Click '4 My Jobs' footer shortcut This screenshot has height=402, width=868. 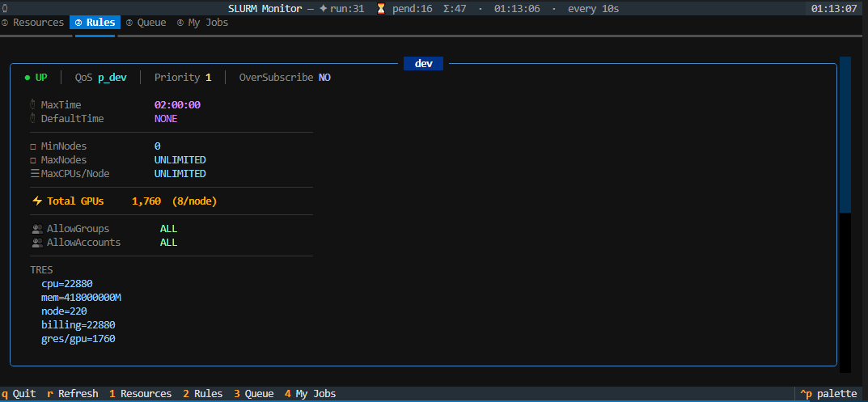point(310,394)
